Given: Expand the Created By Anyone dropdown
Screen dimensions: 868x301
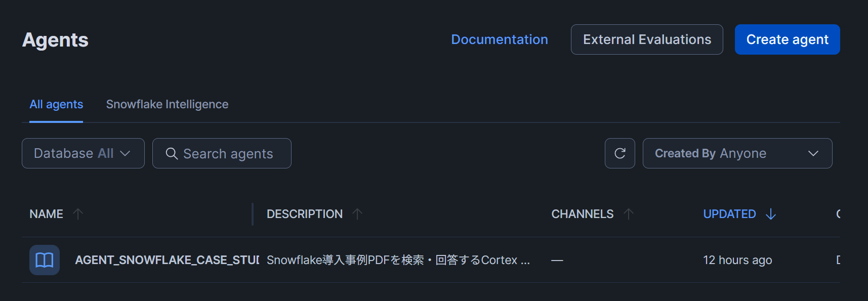Looking at the screenshot, I should [x=737, y=153].
